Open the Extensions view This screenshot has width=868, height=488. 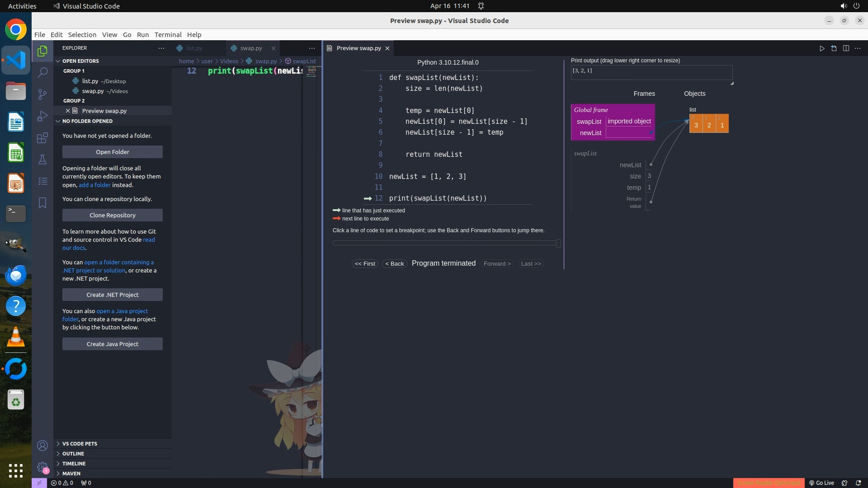point(42,138)
